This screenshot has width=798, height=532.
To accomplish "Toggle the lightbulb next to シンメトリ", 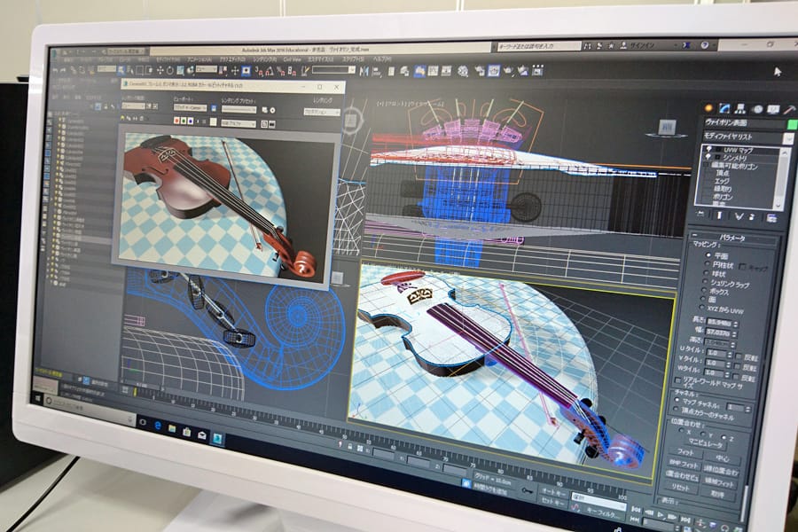I will coord(708,157).
